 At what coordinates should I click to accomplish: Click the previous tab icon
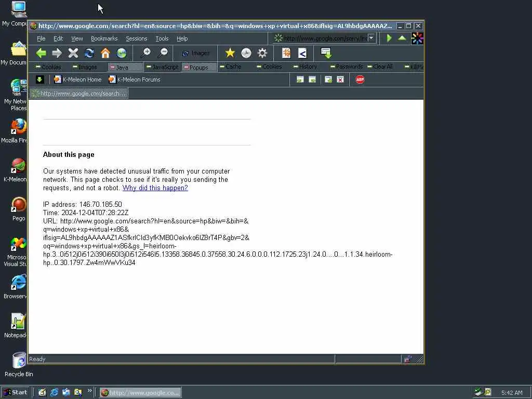tap(300, 79)
